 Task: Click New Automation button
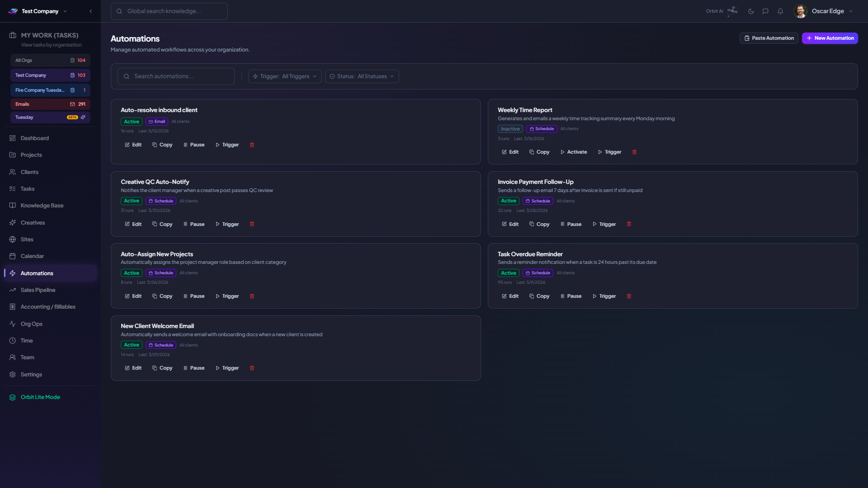pos(830,38)
